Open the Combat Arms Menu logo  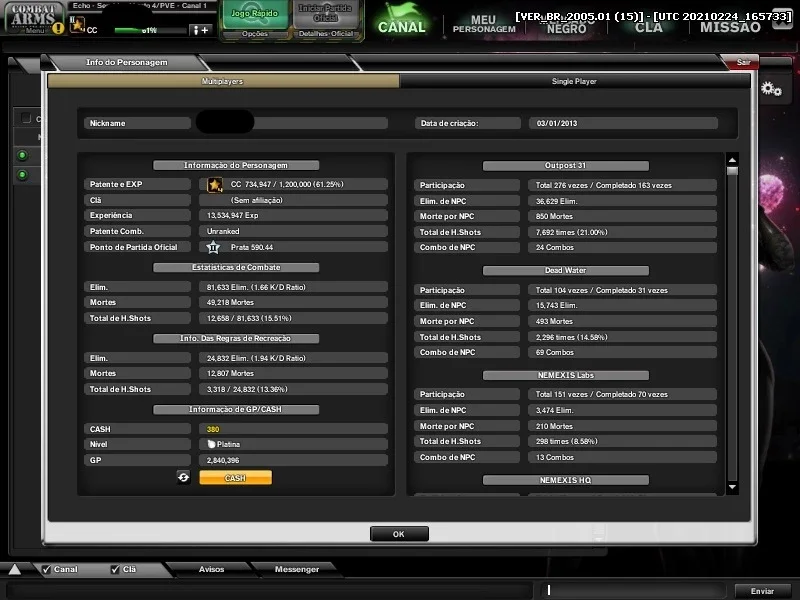pos(34,17)
